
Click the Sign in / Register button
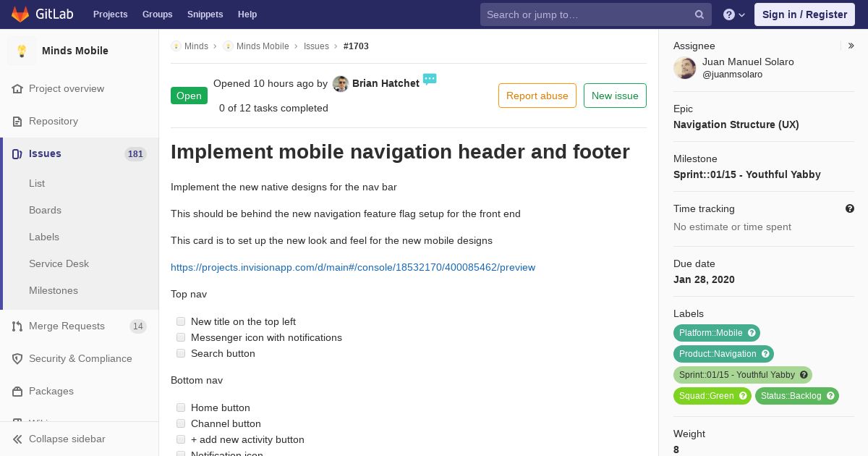[x=804, y=14]
